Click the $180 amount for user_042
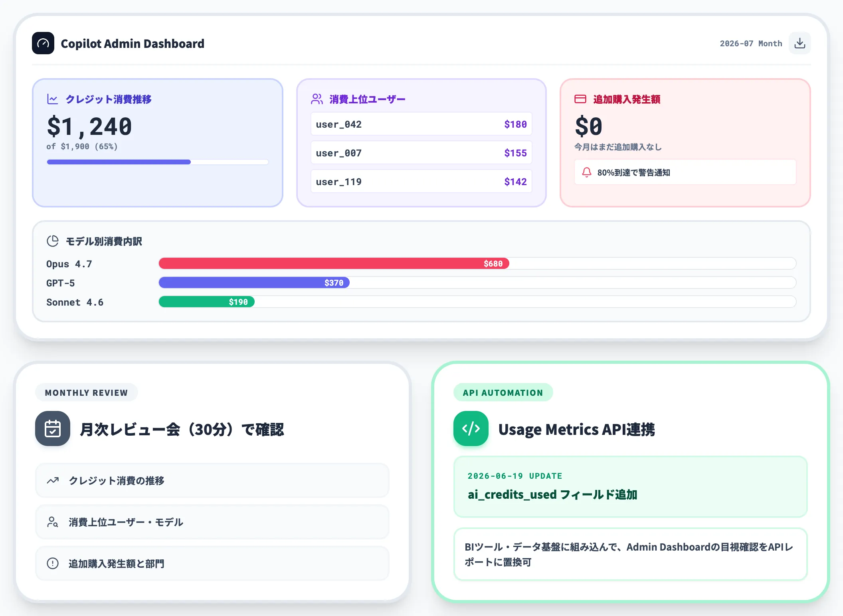843x616 pixels. pos(515,124)
